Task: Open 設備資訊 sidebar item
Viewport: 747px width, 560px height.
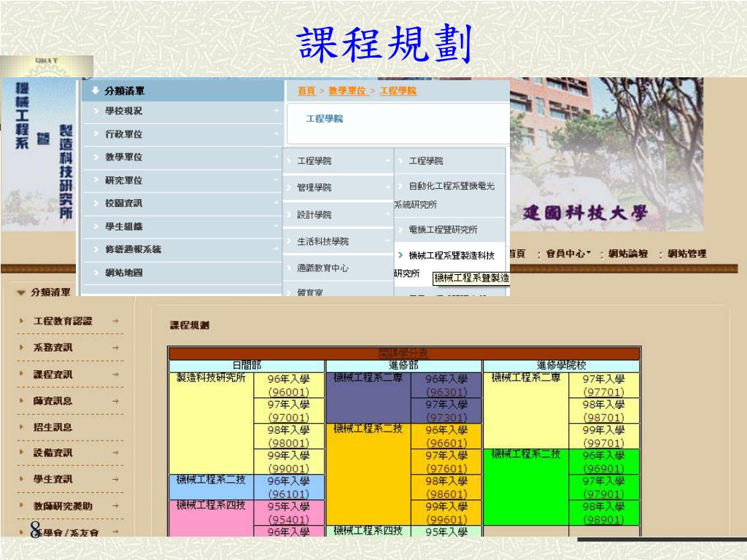Action: [53, 453]
